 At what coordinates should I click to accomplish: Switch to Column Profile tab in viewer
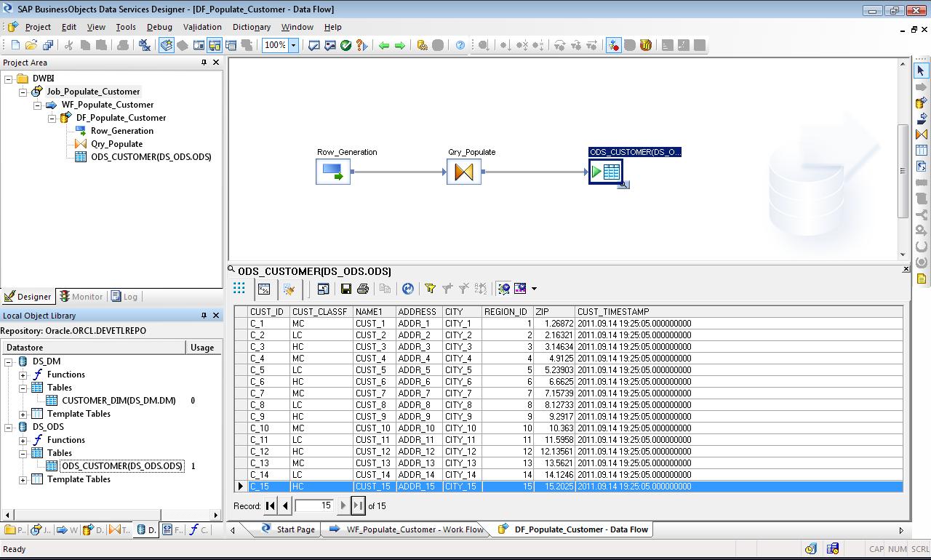tap(289, 289)
